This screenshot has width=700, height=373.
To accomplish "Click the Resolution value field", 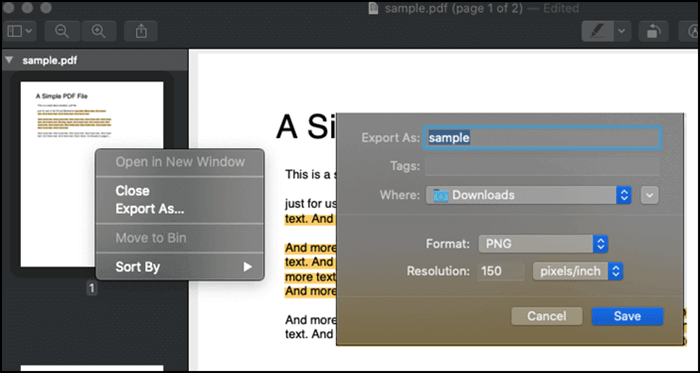I will point(500,271).
